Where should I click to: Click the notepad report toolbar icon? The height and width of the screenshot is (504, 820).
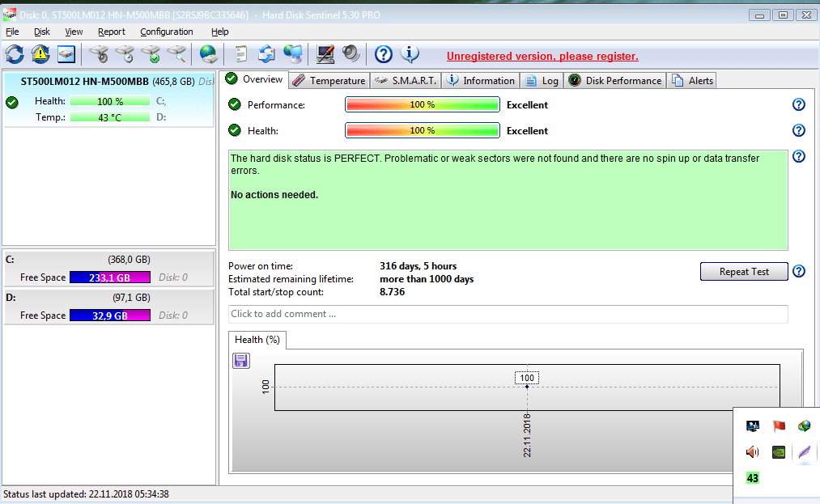(x=240, y=54)
